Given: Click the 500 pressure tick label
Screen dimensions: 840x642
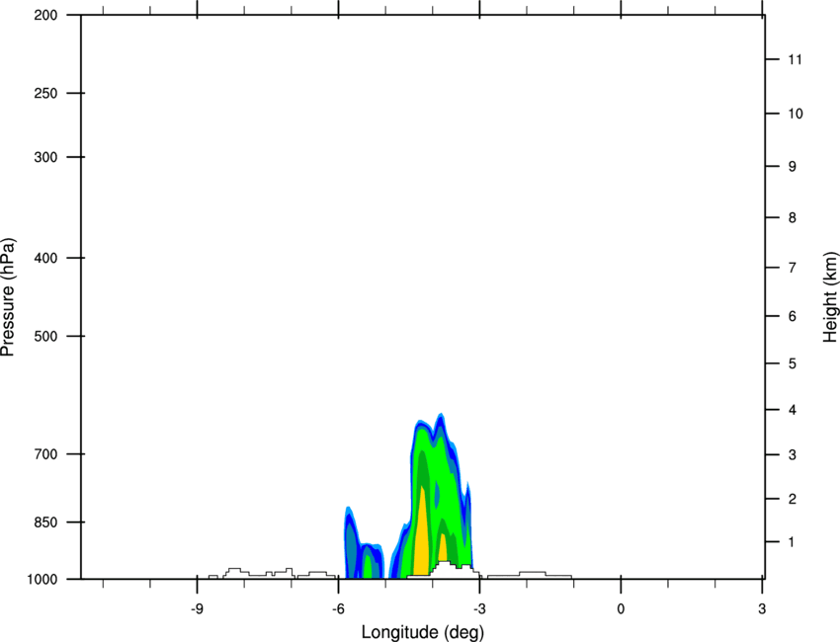Looking at the screenshot, I should [x=45, y=336].
